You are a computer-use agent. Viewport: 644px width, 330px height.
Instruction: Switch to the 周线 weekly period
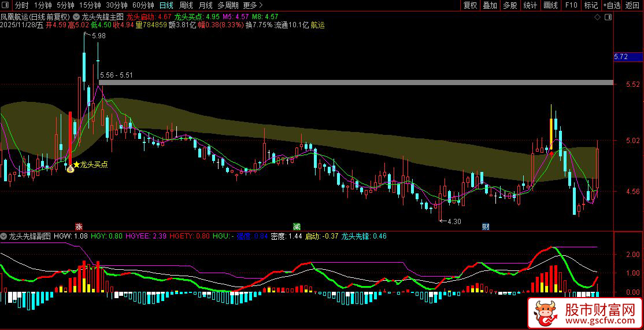tap(186, 5)
